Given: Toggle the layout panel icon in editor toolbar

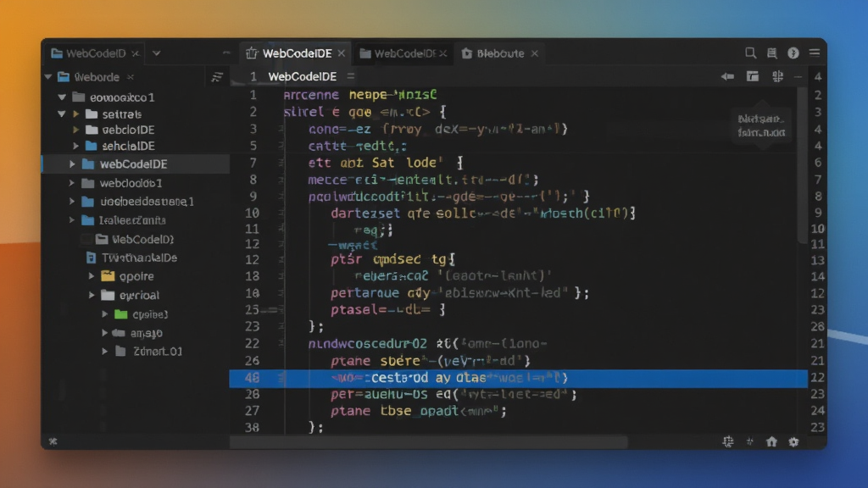Looking at the screenshot, I should click(x=753, y=76).
